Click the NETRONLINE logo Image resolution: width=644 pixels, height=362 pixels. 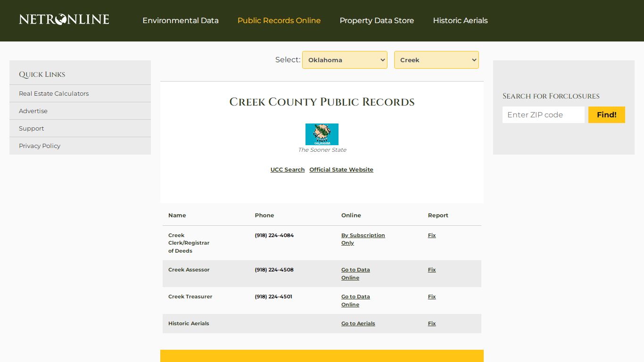tap(64, 20)
